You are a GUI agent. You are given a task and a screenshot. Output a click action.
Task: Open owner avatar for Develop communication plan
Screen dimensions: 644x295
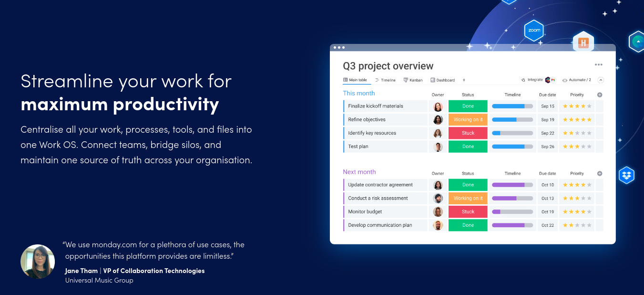point(438,225)
